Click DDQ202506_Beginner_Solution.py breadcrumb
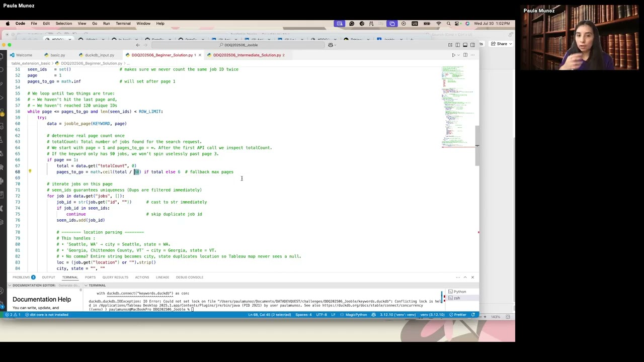 point(89,63)
